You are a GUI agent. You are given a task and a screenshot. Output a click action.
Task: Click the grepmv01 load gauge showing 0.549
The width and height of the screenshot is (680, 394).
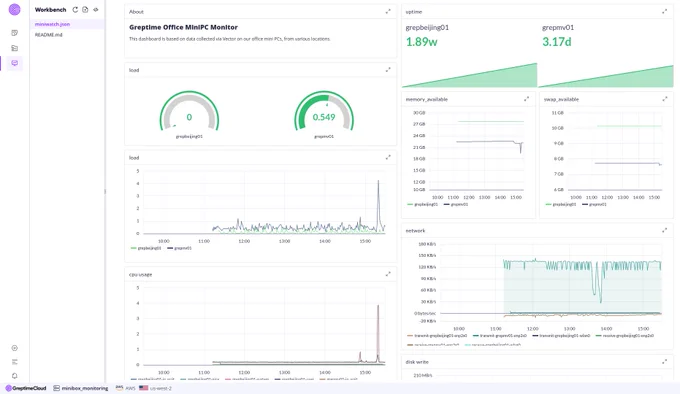(324, 111)
